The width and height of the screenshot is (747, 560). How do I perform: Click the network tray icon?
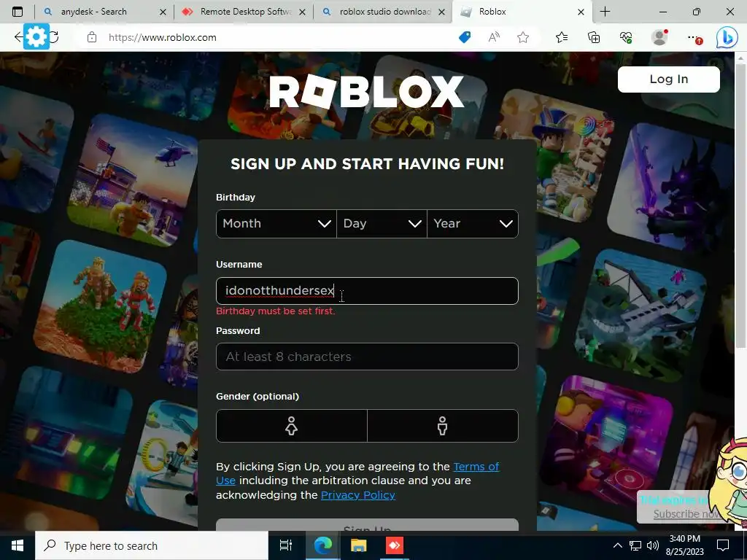pyautogui.click(x=635, y=545)
